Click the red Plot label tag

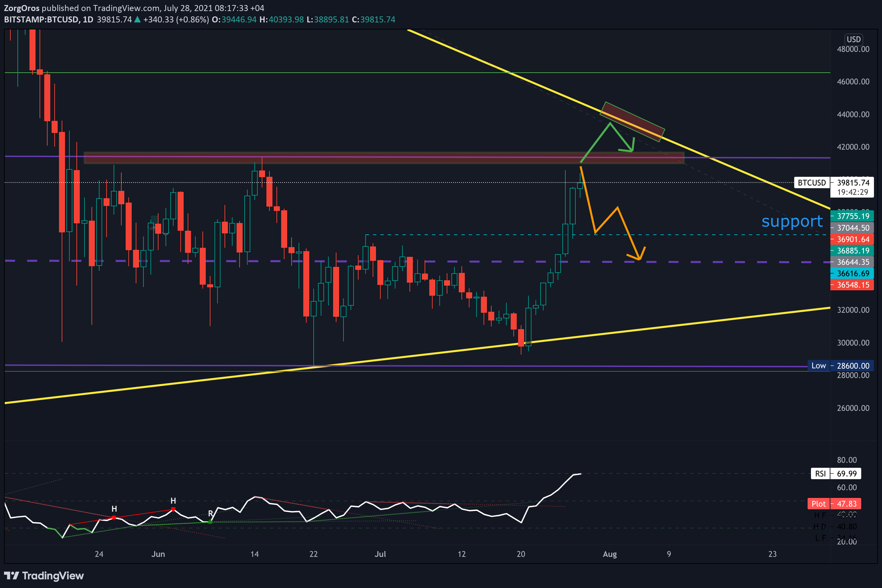pyautogui.click(x=819, y=504)
